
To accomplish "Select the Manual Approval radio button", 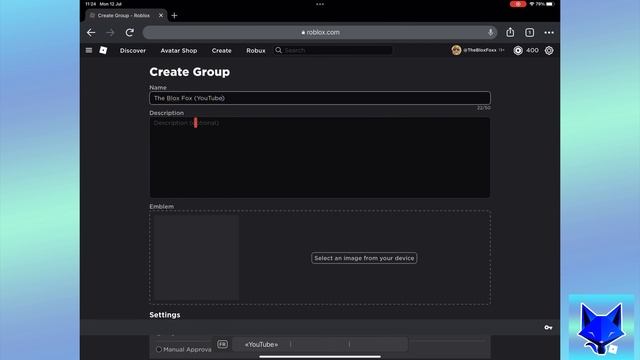I will [x=159, y=349].
